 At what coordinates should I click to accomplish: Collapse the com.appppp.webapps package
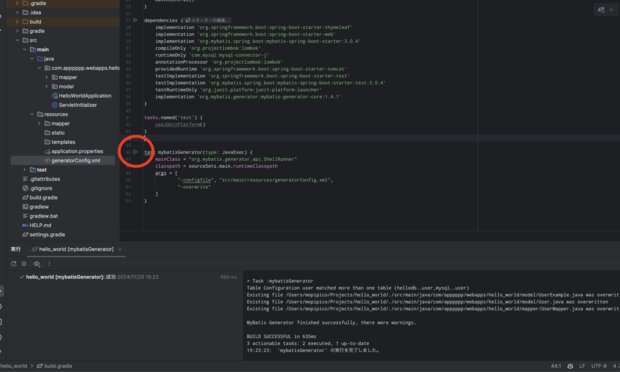39,68
